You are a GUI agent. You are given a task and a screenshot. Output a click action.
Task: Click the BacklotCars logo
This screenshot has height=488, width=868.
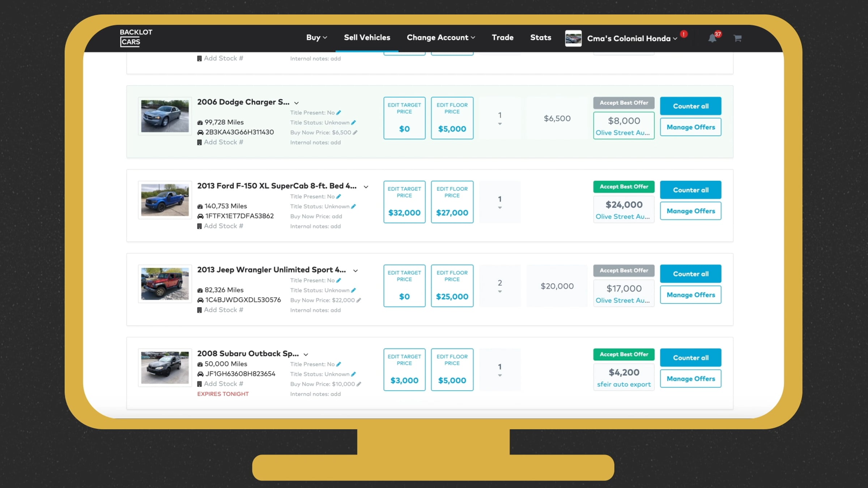[x=136, y=38]
